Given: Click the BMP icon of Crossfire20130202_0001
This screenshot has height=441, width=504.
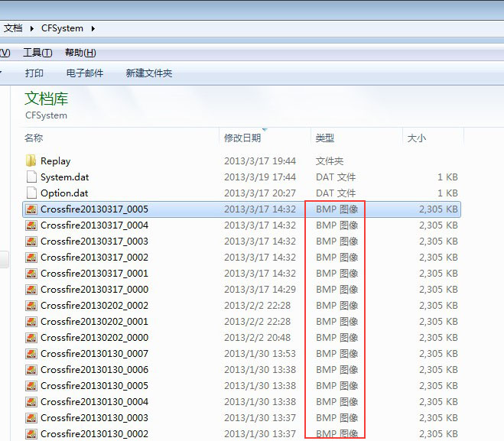Looking at the screenshot, I should (x=31, y=322).
